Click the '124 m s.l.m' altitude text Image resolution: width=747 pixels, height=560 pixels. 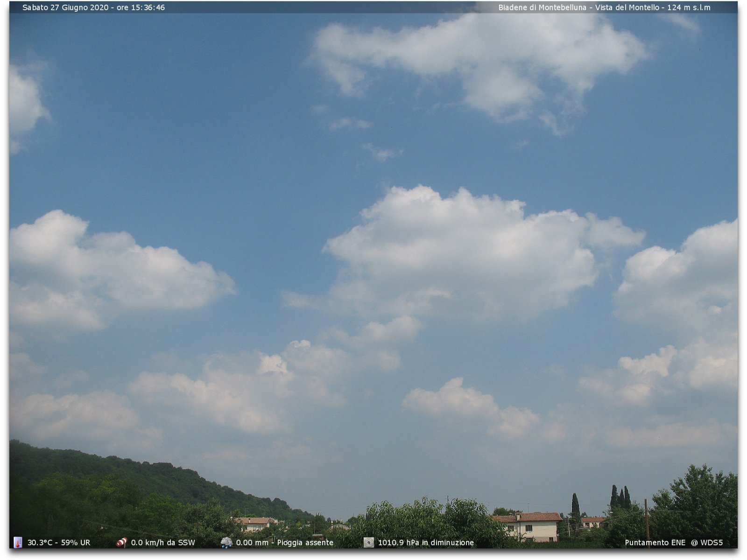click(x=689, y=7)
